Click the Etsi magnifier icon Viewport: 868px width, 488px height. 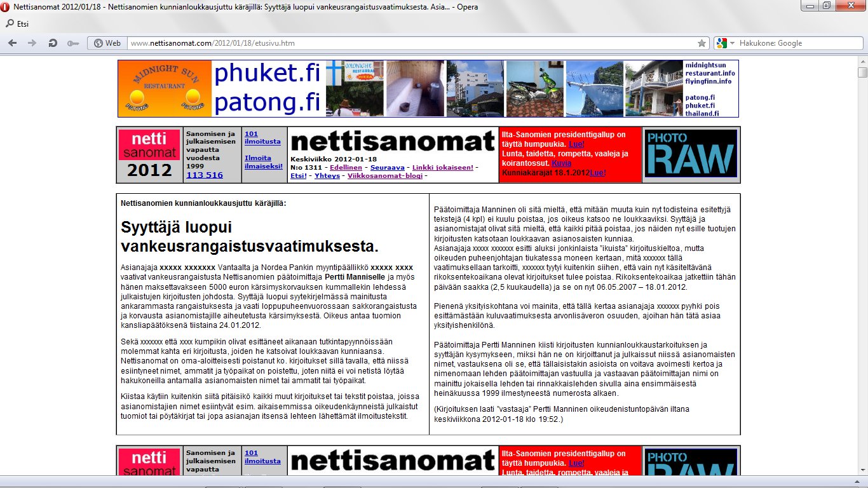[x=10, y=24]
